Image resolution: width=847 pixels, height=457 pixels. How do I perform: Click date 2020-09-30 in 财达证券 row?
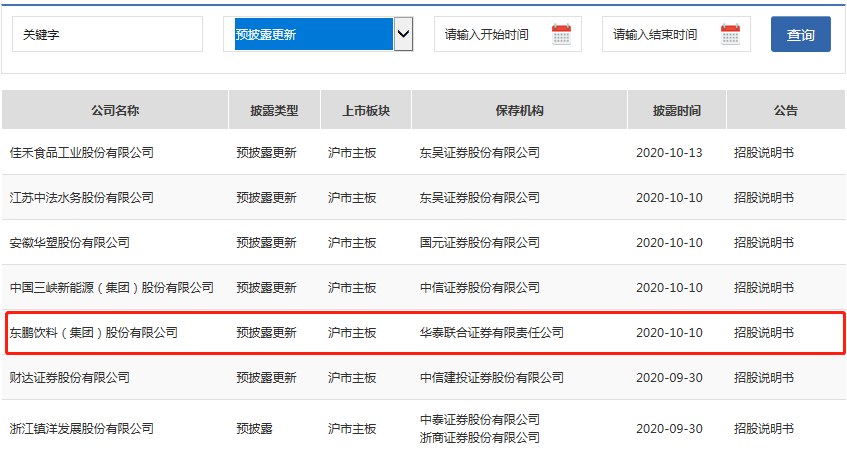point(669,378)
